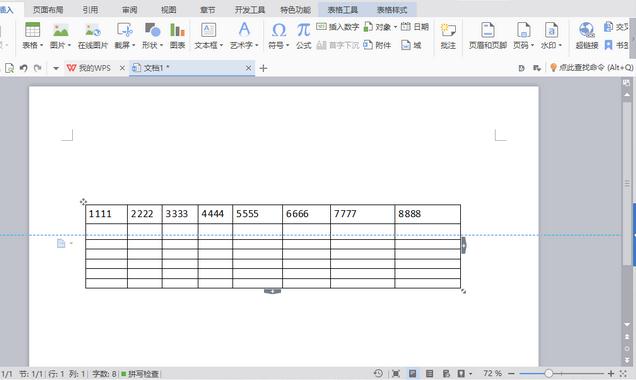Image resolution: width=636 pixels, height=380 pixels.
Task: Toggle the 拼写检查 spell check indicator
Action: (x=140, y=374)
